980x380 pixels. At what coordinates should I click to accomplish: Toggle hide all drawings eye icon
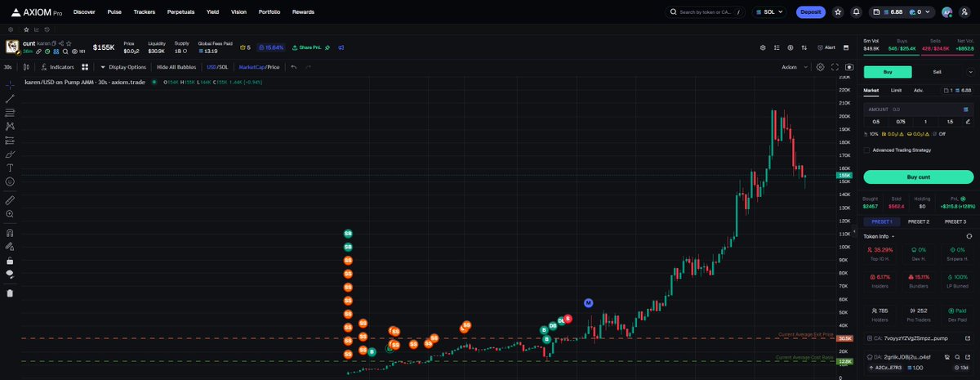[x=10, y=275]
